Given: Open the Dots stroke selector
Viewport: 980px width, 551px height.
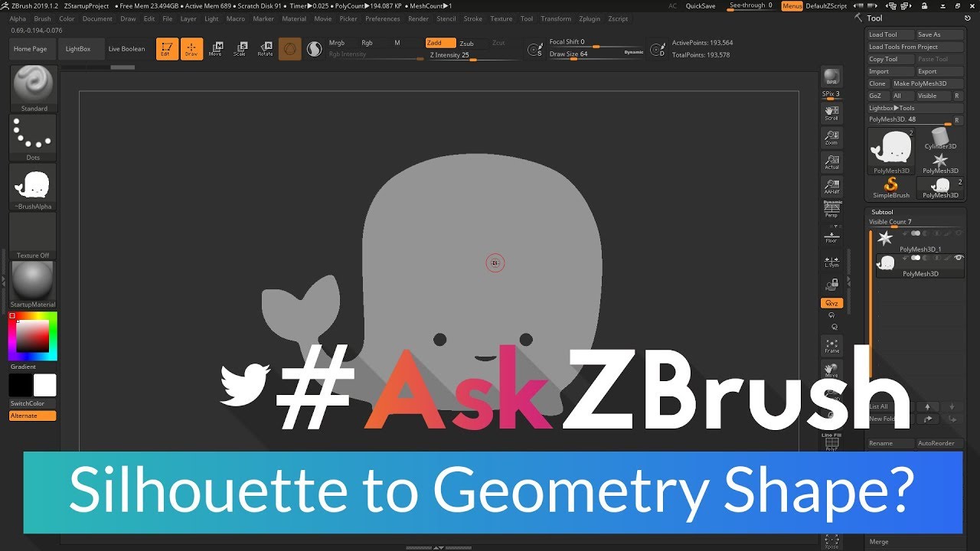Looking at the screenshot, I should 34,138.
